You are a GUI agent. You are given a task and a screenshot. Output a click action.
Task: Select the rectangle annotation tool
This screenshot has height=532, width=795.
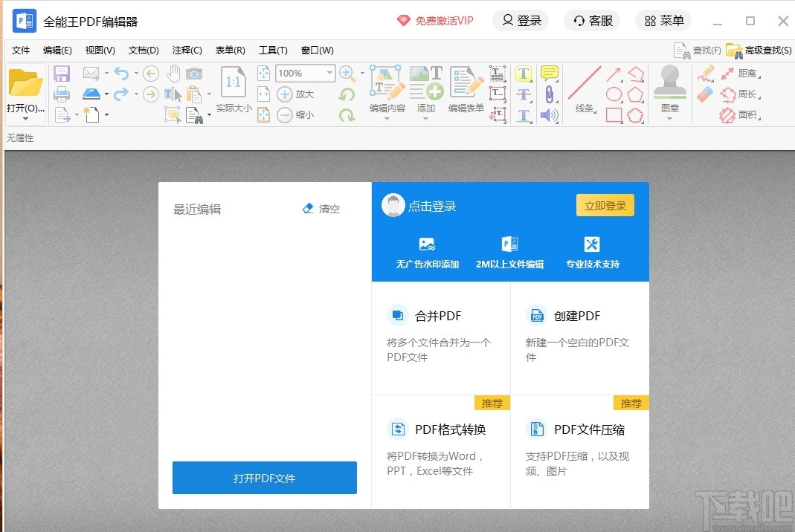[613, 114]
